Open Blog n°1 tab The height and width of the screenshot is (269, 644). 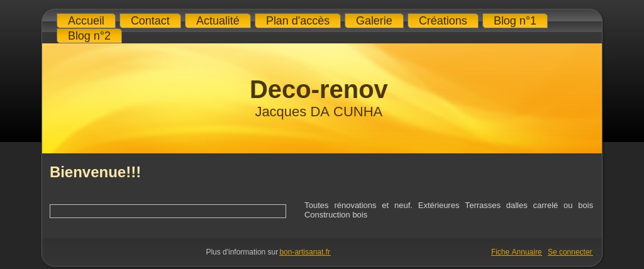click(x=514, y=21)
